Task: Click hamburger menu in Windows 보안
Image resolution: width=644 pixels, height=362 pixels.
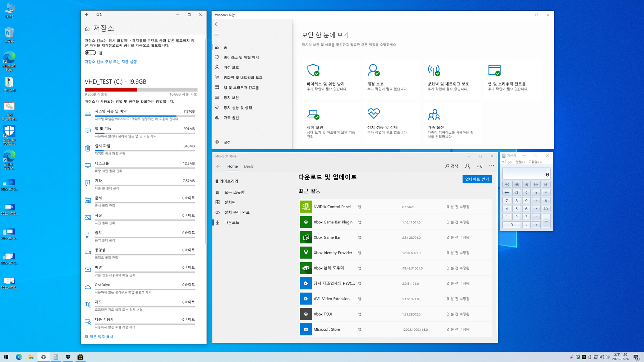Action: [x=217, y=35]
